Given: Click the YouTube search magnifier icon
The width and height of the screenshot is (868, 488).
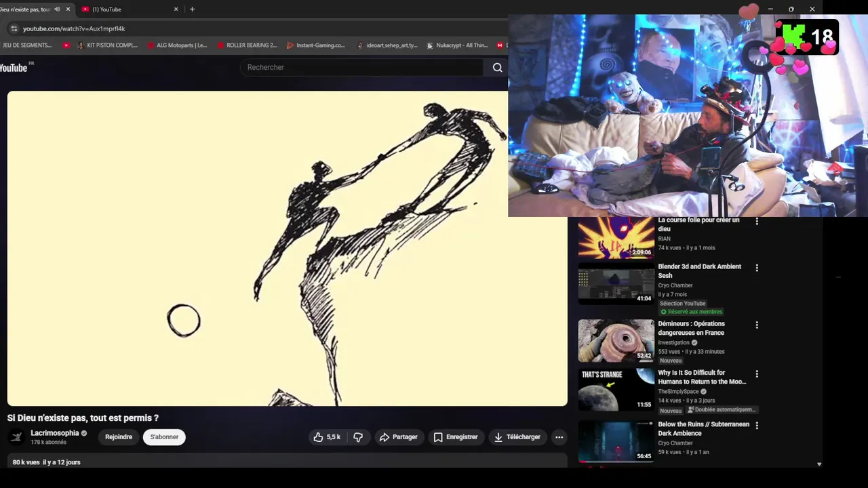Looking at the screenshot, I should [x=497, y=67].
